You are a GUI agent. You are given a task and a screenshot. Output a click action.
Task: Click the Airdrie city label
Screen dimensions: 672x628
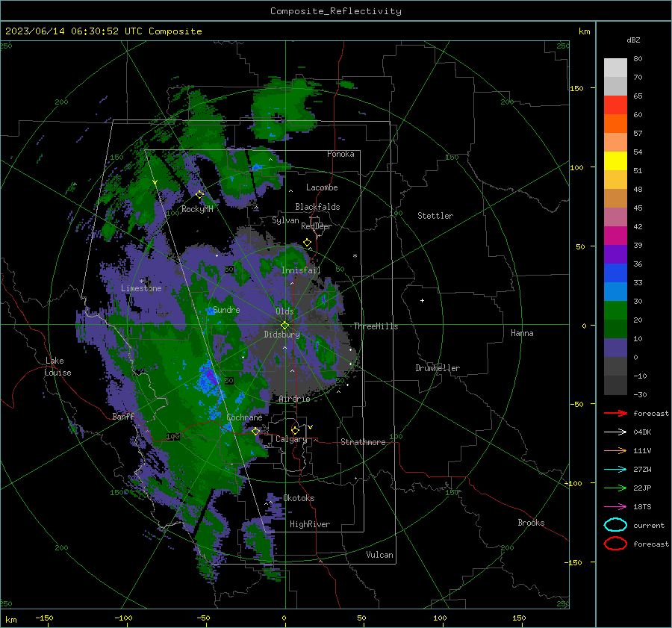coord(294,399)
